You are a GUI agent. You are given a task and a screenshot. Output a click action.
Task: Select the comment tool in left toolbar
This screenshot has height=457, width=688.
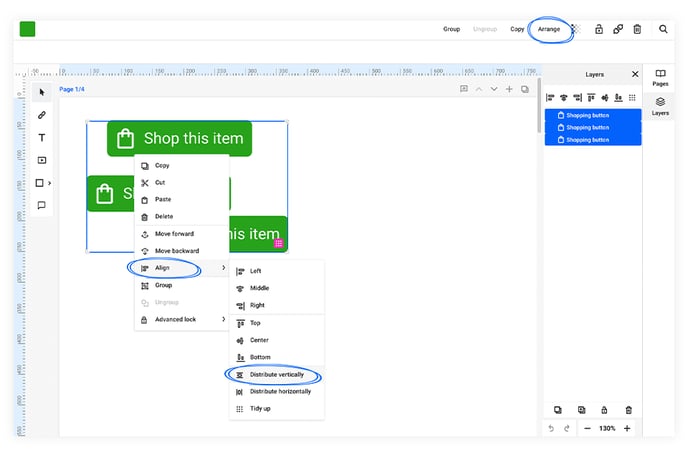tap(42, 205)
